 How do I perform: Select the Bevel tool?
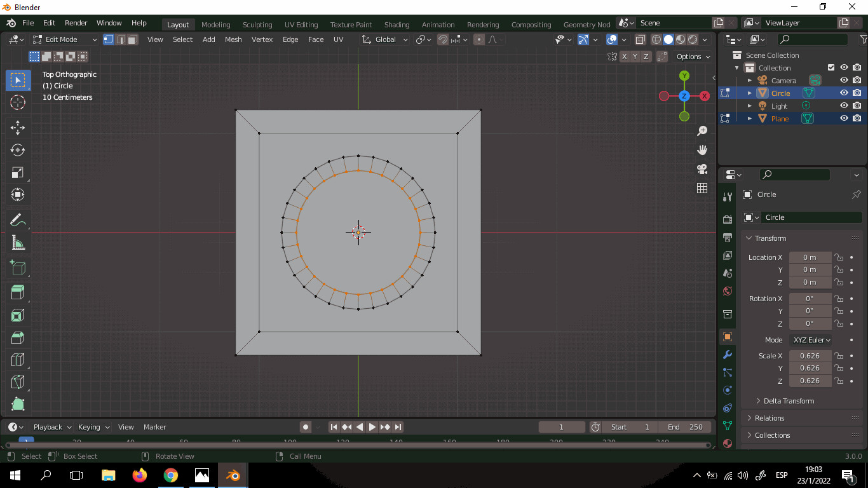[x=18, y=337]
